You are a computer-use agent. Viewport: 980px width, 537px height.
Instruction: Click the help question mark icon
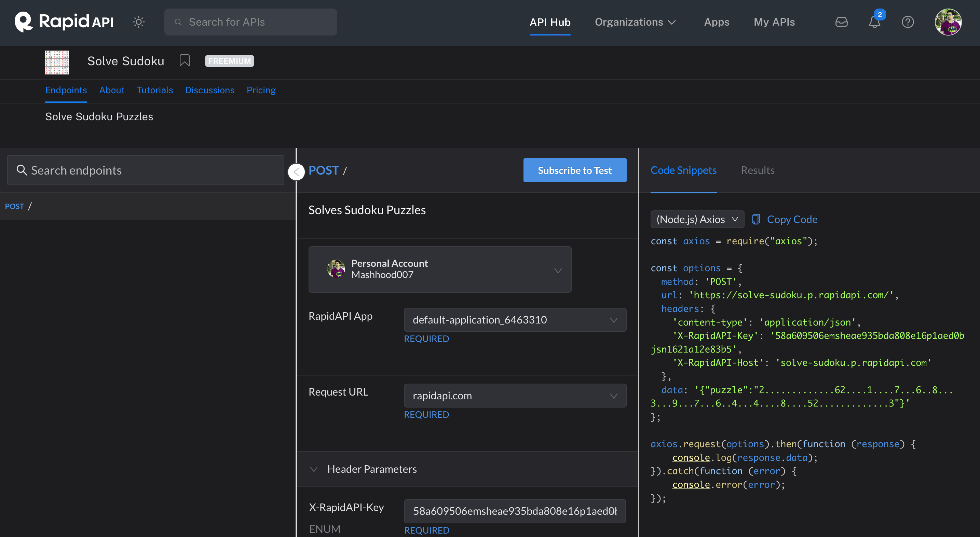[907, 22]
